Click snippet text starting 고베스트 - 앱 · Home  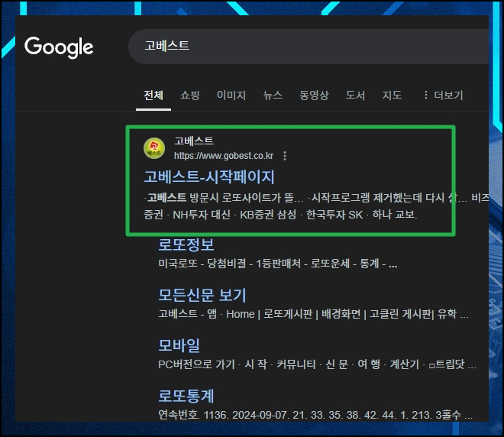(x=313, y=314)
